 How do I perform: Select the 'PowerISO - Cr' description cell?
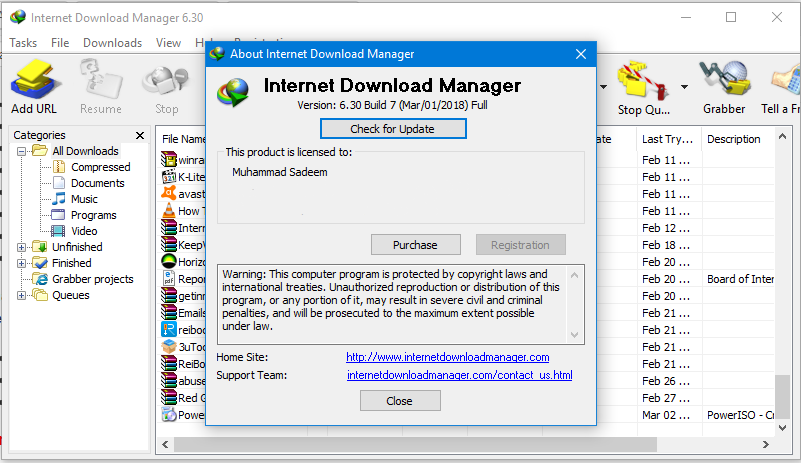point(740,415)
